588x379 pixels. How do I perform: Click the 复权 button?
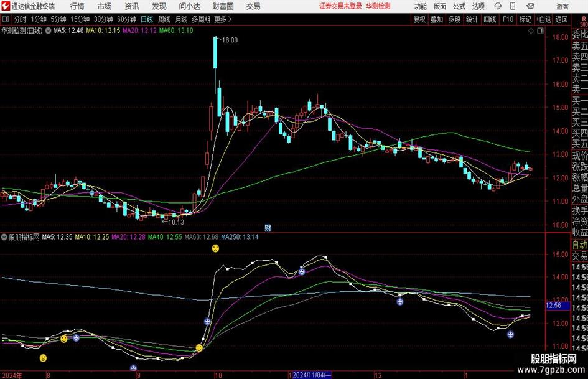point(419,19)
